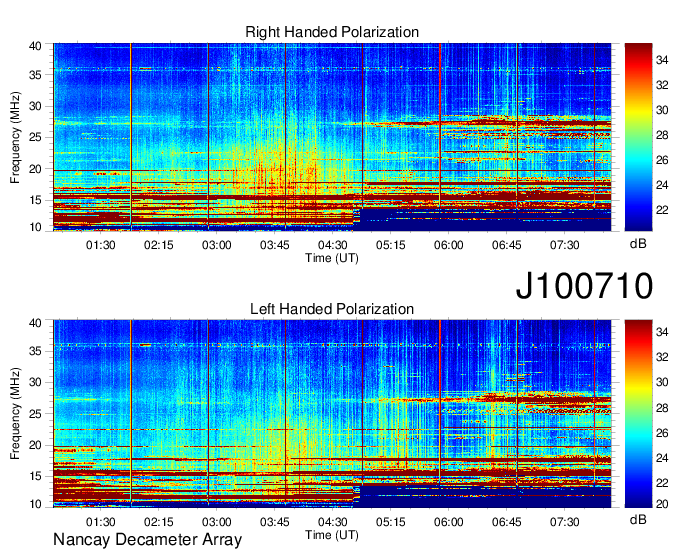680x552 pixels.
Task: Click the 25 MHz tick of Right Handed plot
Action: (x=35, y=137)
